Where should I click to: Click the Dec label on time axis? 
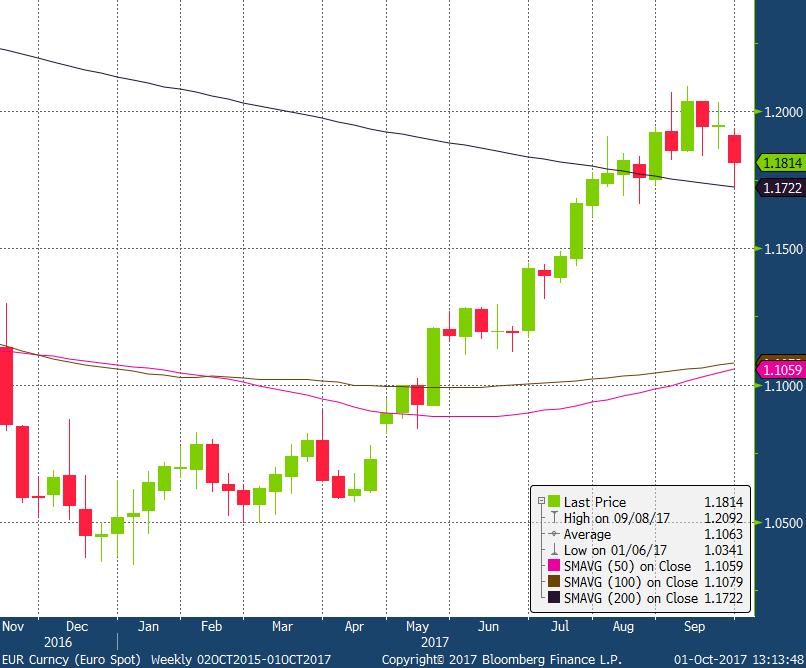tap(76, 626)
